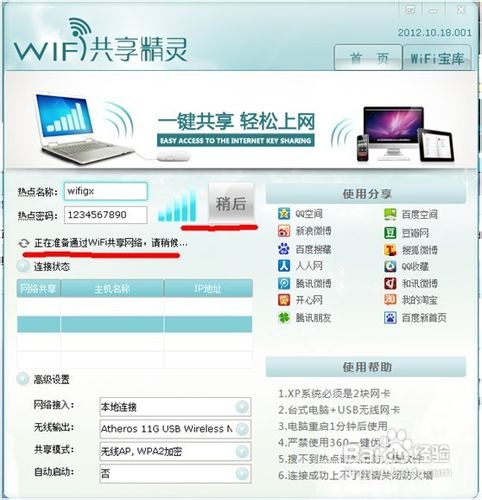Collapse the 高级设置 section
The width and height of the screenshot is (482, 500).
point(23,379)
